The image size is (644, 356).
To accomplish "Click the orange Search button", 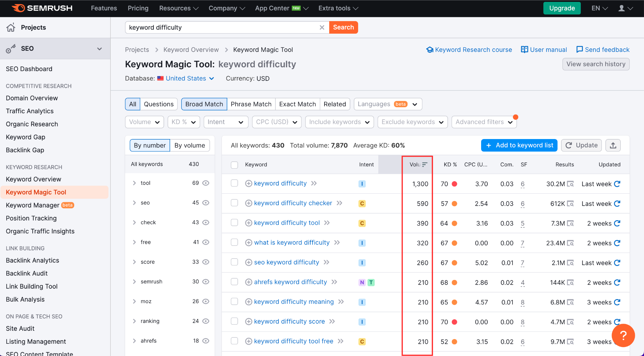I will point(343,27).
